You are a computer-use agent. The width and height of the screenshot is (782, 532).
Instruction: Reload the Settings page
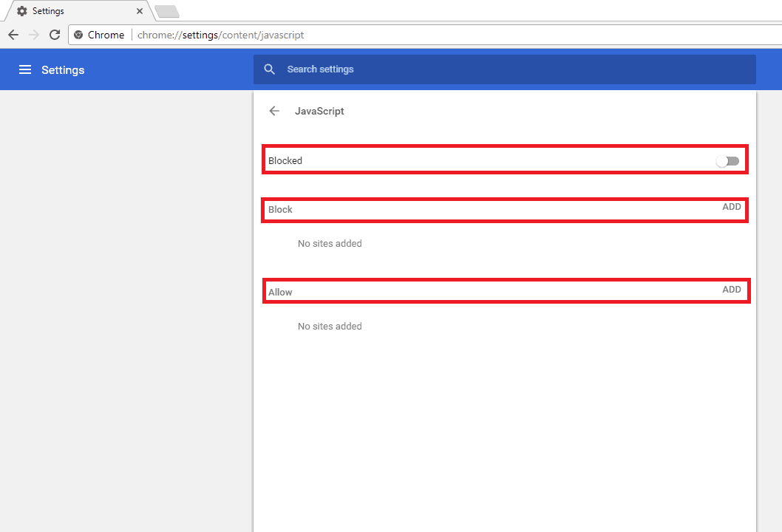point(54,35)
